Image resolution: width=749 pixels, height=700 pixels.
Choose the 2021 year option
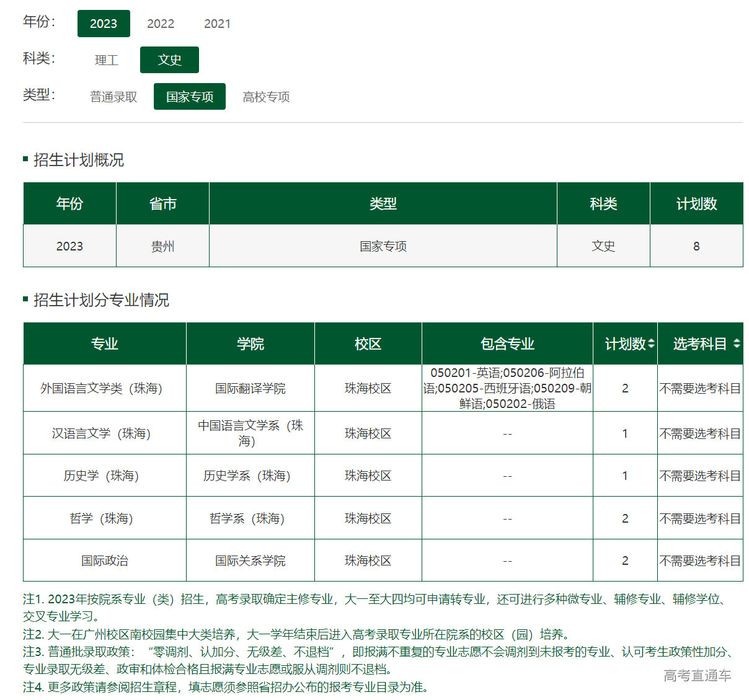tap(217, 24)
